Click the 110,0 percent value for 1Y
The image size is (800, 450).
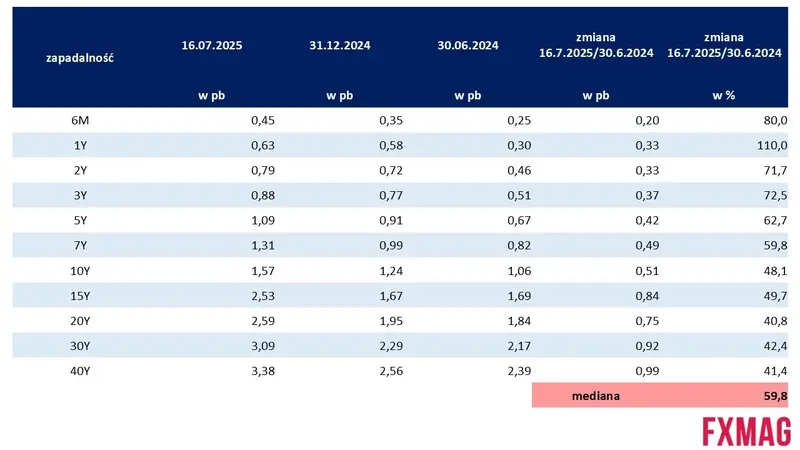[772, 145]
